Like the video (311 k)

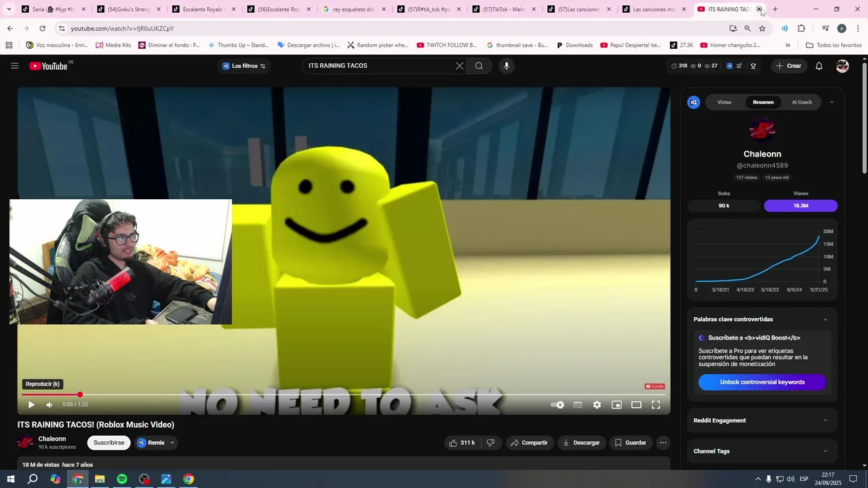point(461,443)
